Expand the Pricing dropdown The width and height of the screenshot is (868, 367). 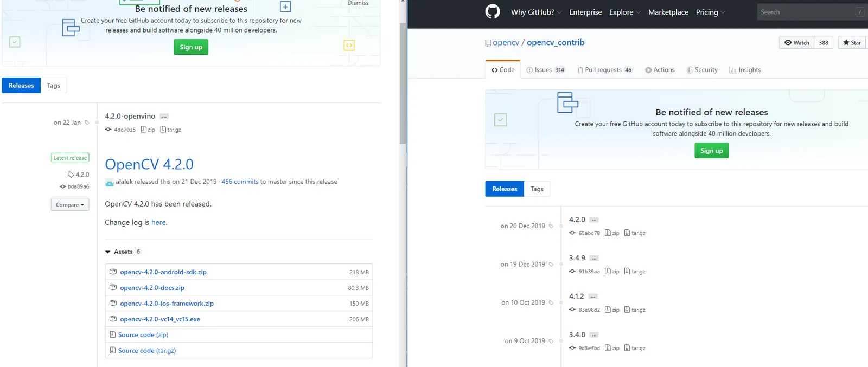tap(710, 12)
